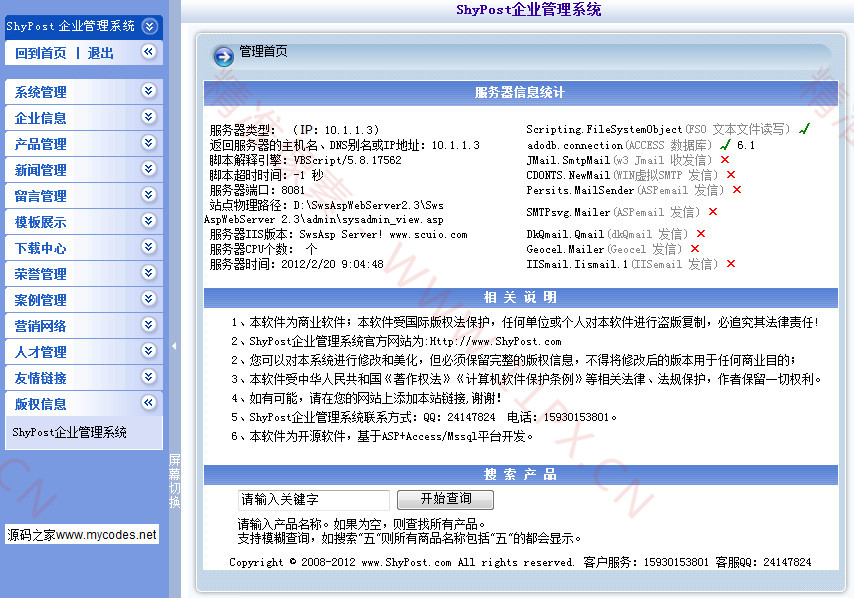Click 脚本解释引擎 VBScript/5.8.17562 line
This screenshot has height=598, width=854.
coord(306,160)
